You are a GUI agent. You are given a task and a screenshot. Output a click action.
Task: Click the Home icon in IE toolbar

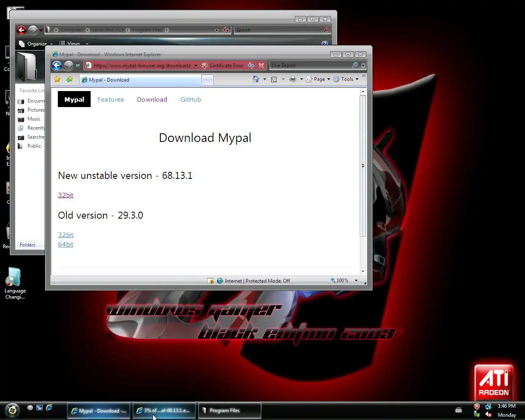(256, 79)
